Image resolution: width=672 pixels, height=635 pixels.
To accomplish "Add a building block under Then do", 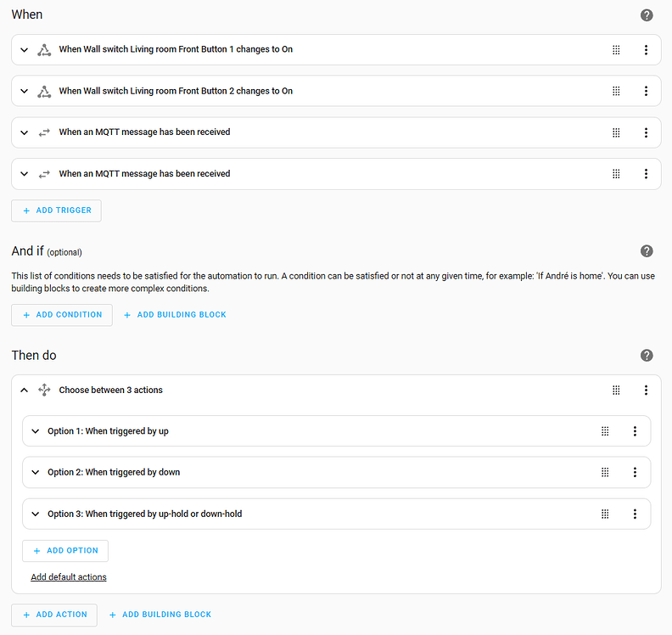I will coord(160,615).
